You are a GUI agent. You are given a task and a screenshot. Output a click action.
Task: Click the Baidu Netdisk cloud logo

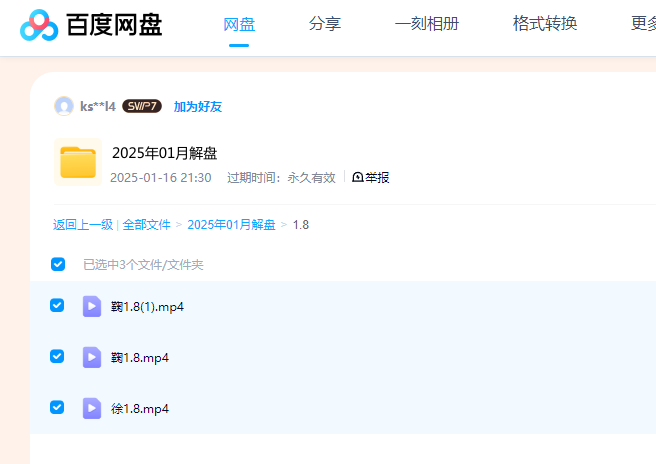coord(39,25)
